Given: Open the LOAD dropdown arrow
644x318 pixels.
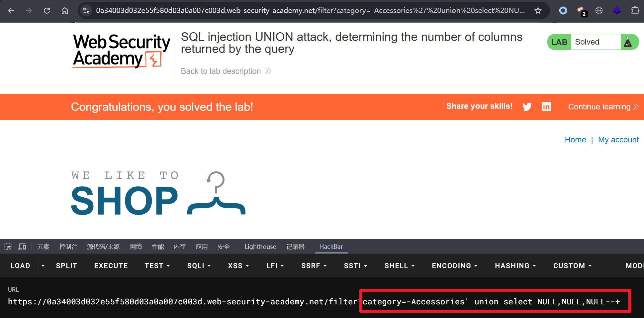Looking at the screenshot, I should (43, 265).
